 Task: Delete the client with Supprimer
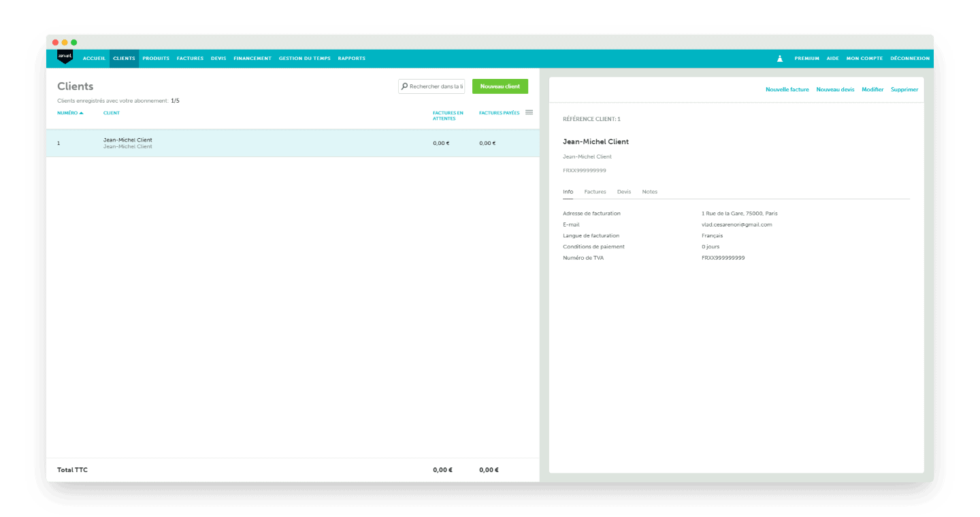pos(904,90)
